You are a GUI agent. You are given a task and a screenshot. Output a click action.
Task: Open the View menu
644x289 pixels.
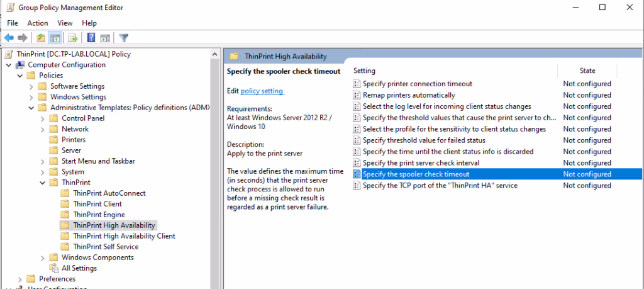tap(65, 23)
